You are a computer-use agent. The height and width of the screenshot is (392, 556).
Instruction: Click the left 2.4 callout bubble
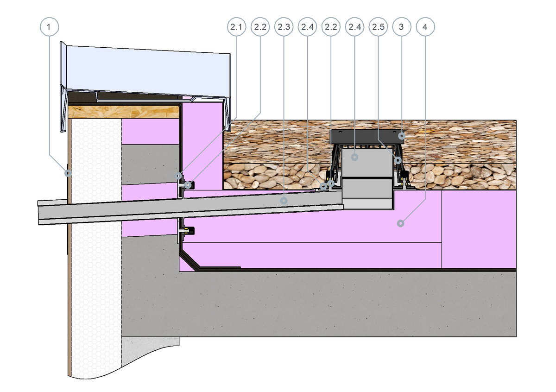[x=307, y=27]
